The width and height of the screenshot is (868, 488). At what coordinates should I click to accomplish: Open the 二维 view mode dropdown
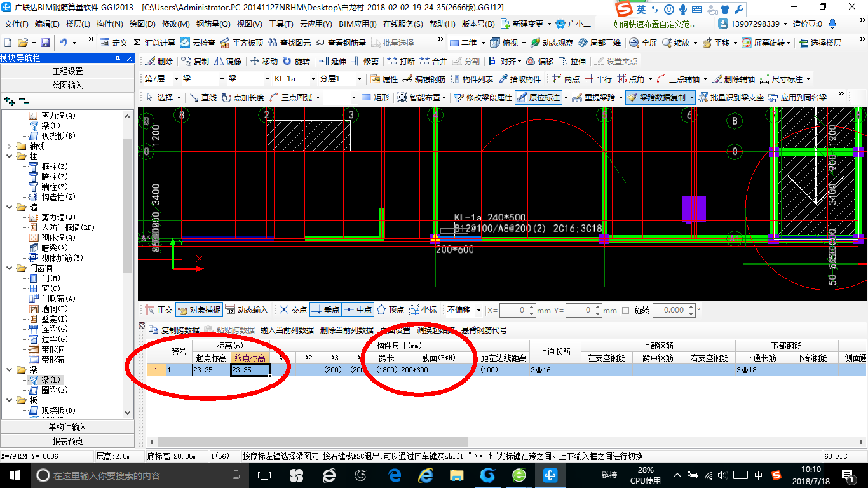click(482, 43)
